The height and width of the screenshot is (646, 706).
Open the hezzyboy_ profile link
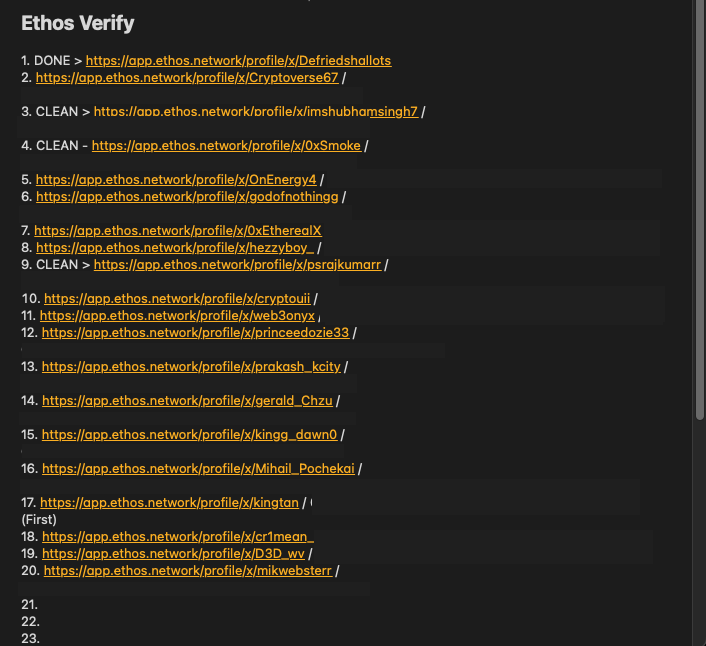175,248
